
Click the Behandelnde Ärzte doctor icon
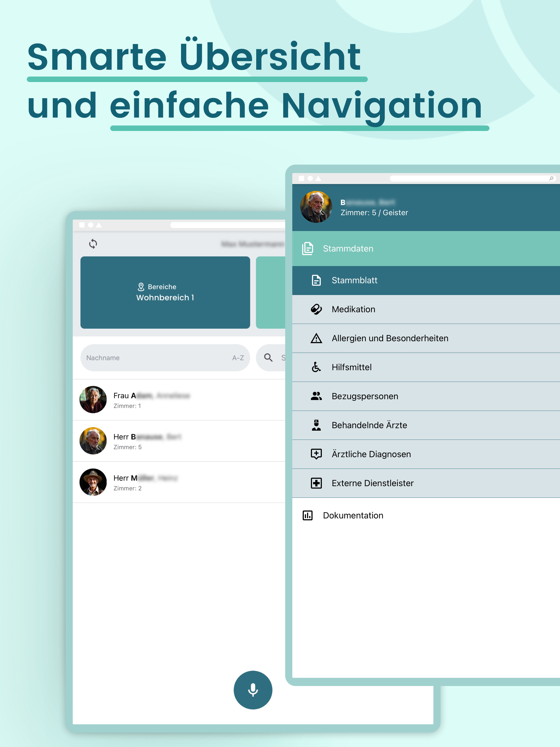tap(316, 425)
